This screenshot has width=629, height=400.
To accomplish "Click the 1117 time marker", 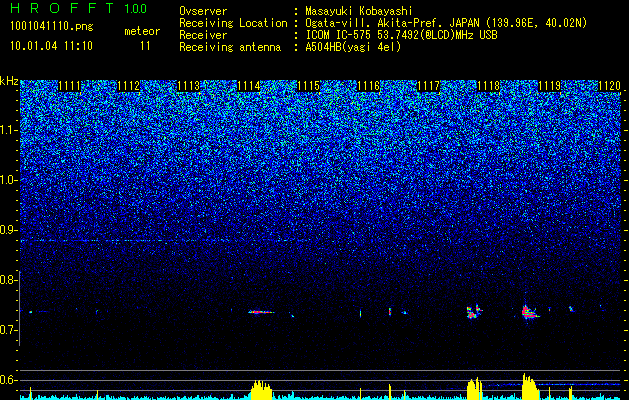I will tap(429, 86).
